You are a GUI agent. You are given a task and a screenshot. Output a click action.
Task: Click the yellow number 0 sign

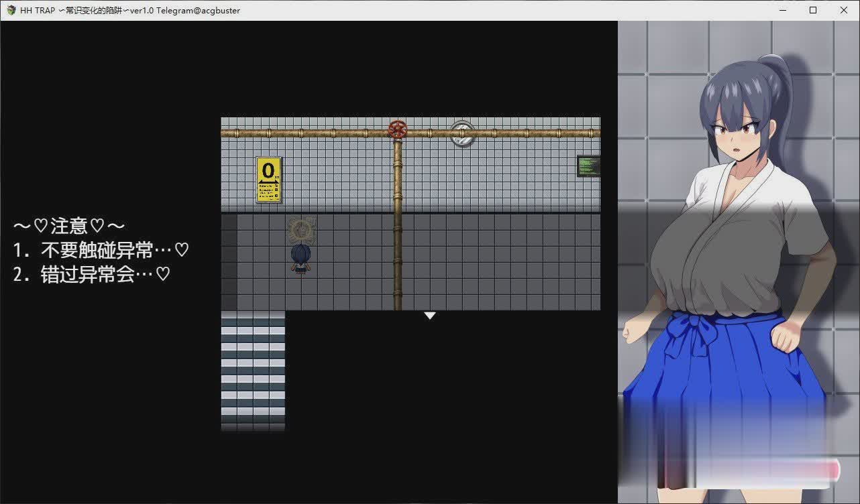268,180
